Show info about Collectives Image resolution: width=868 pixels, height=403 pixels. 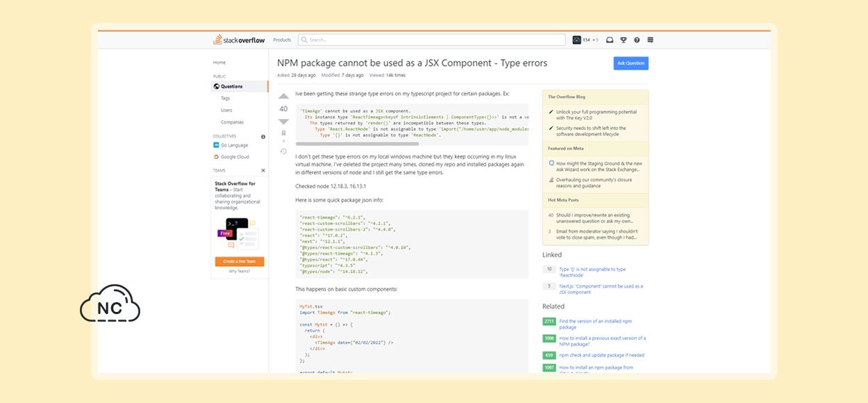pos(263,136)
